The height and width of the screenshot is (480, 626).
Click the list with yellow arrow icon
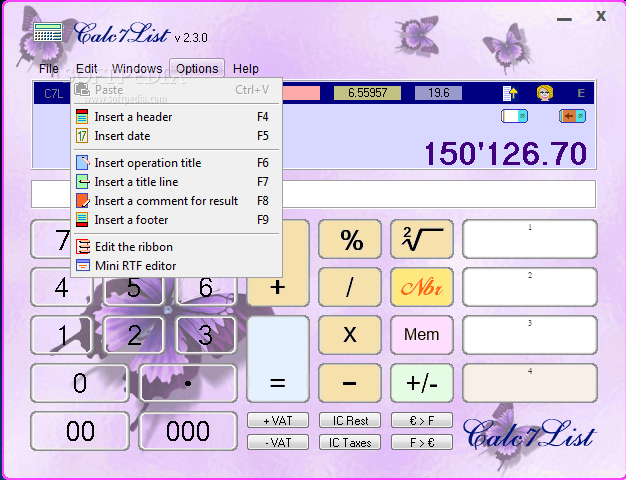[x=510, y=93]
